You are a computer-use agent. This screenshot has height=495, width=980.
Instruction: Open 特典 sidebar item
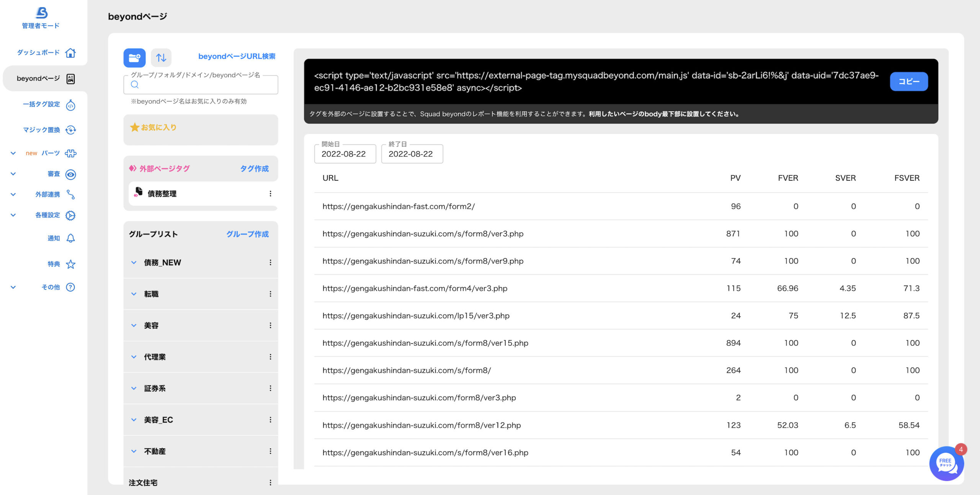54,264
